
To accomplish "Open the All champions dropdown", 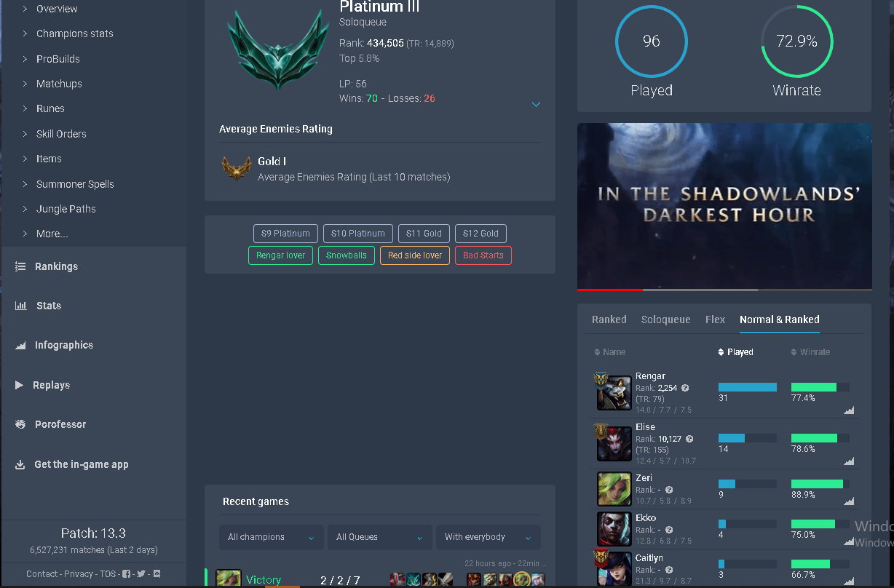I will point(272,537).
